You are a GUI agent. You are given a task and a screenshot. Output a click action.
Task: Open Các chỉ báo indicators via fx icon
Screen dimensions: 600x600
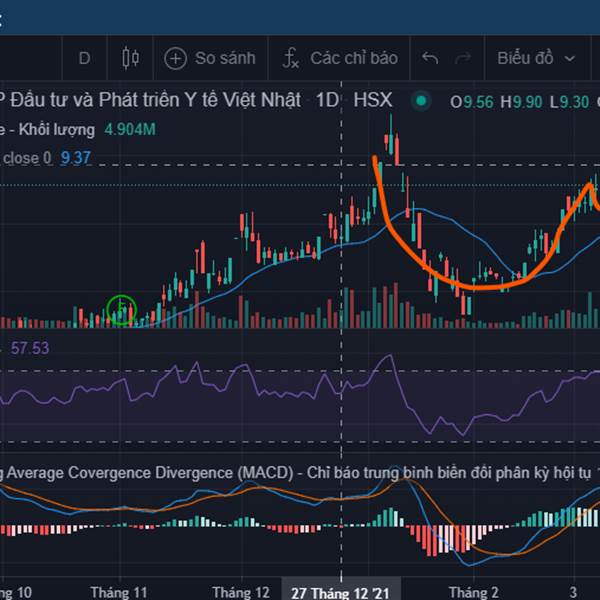(x=291, y=58)
